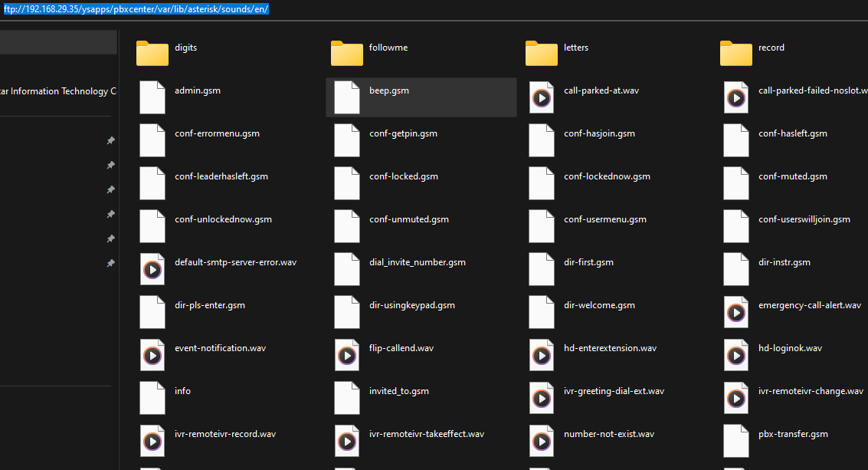This screenshot has width=868, height=470.
Task: Open the followme folder icon
Action: click(x=347, y=53)
